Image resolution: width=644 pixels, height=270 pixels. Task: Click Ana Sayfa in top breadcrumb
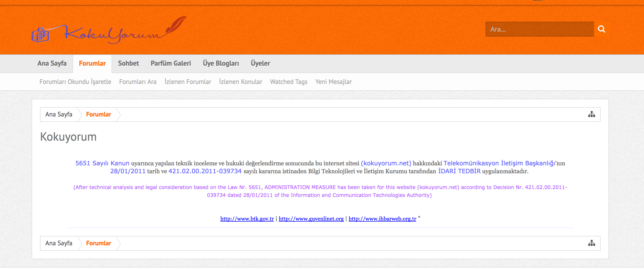[x=59, y=115]
